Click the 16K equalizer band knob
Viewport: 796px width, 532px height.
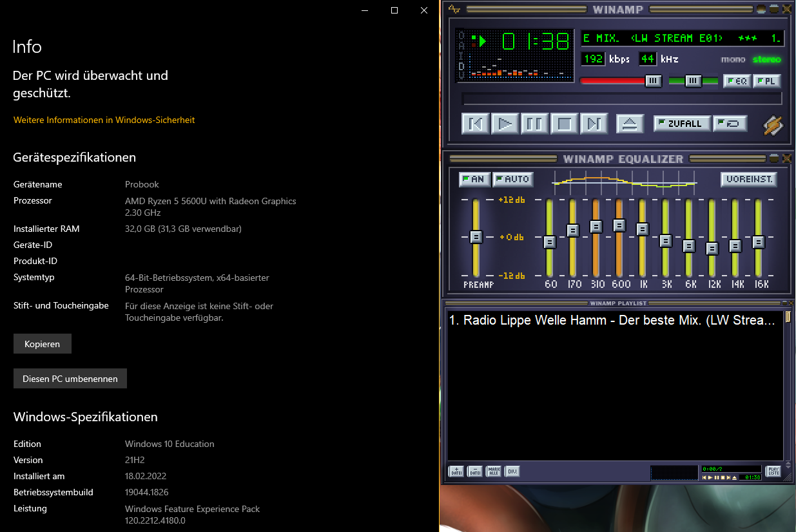(x=759, y=242)
